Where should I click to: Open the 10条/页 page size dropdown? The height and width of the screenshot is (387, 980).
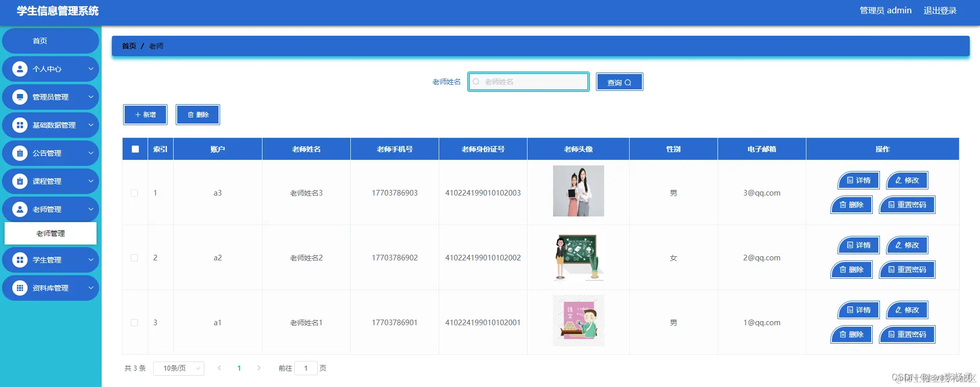pyautogui.click(x=179, y=368)
